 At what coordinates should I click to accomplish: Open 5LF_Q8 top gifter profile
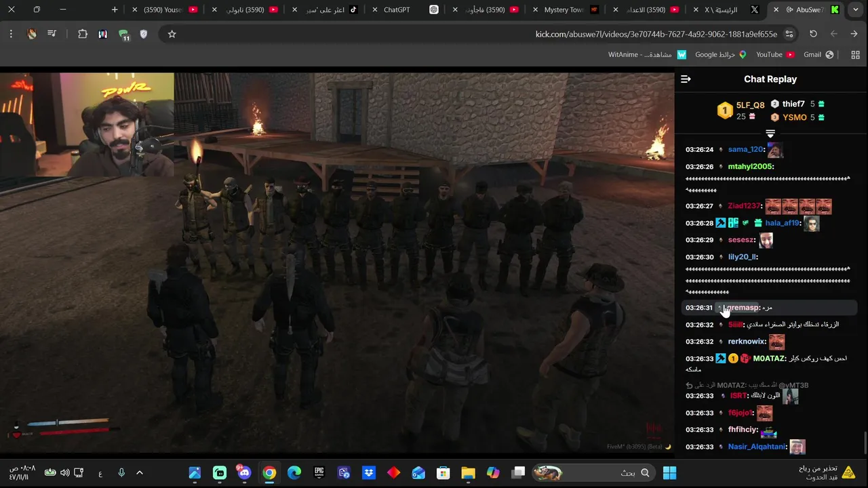[750, 105]
